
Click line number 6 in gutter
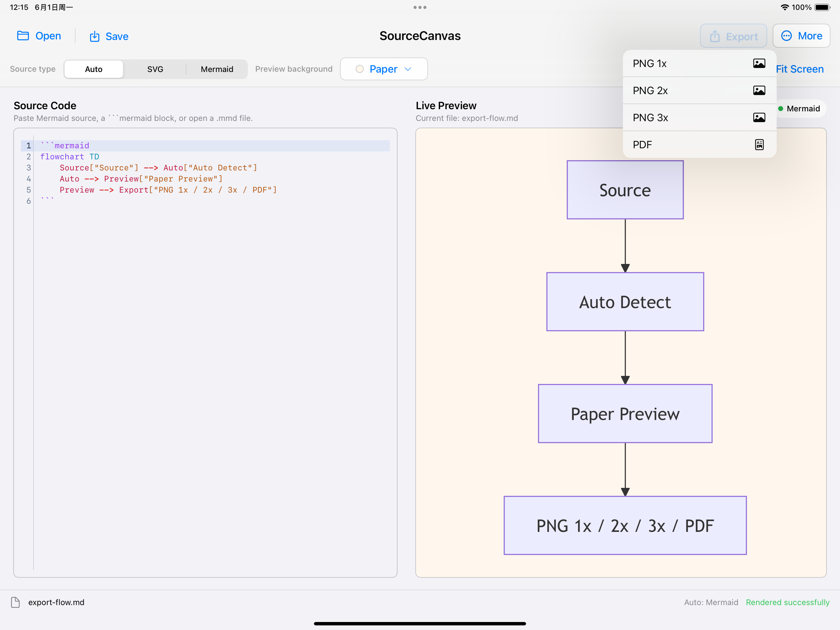click(x=29, y=201)
